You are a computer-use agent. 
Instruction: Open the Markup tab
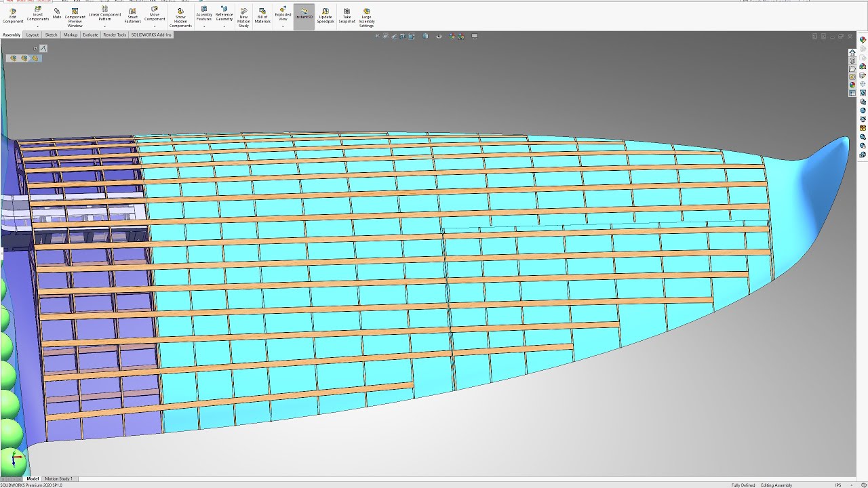(x=71, y=35)
